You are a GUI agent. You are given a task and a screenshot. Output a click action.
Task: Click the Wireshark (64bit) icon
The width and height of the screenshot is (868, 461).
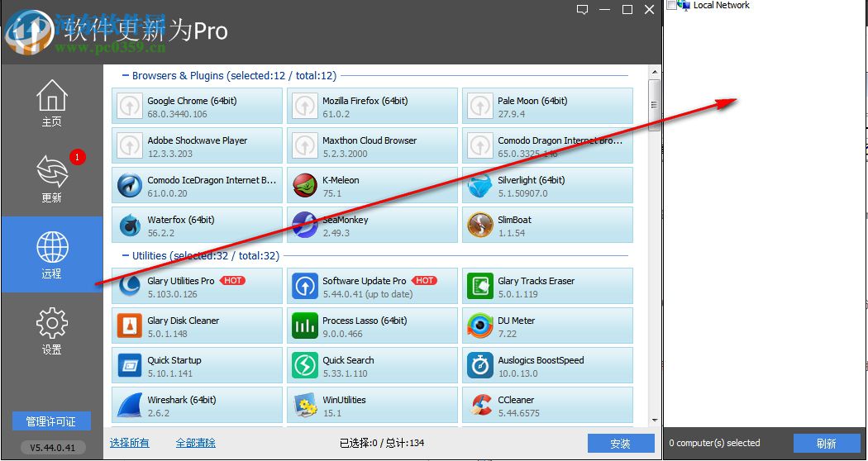pyautogui.click(x=130, y=406)
